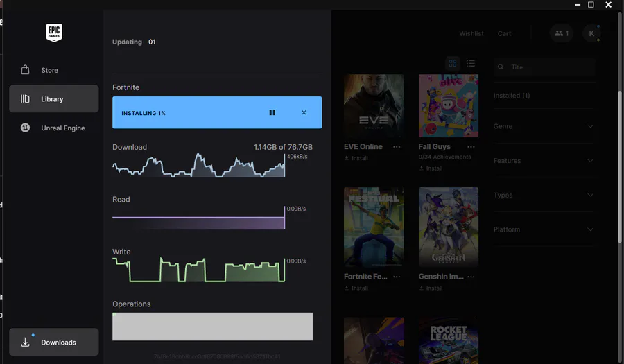Switch to grid view
Screen dimensions: 624x364
453,63
